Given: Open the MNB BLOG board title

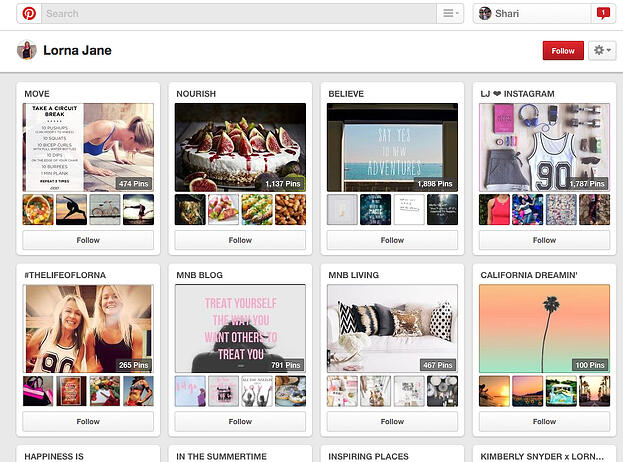Looking at the screenshot, I should click(199, 275).
